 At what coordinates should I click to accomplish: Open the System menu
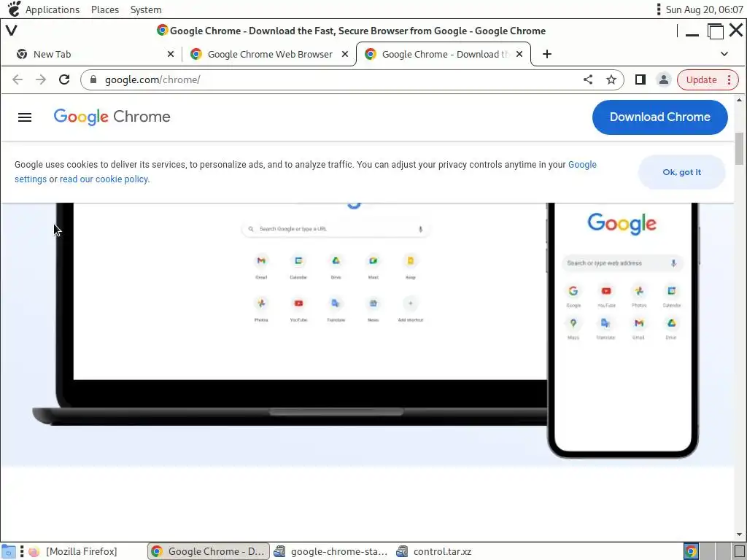tap(146, 9)
